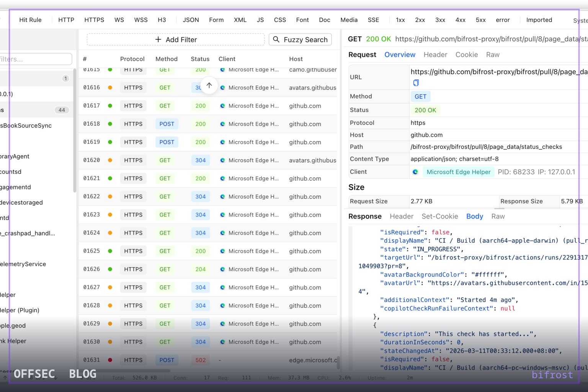
Task: Click the 204 status of row 01626
Action: 201,269
